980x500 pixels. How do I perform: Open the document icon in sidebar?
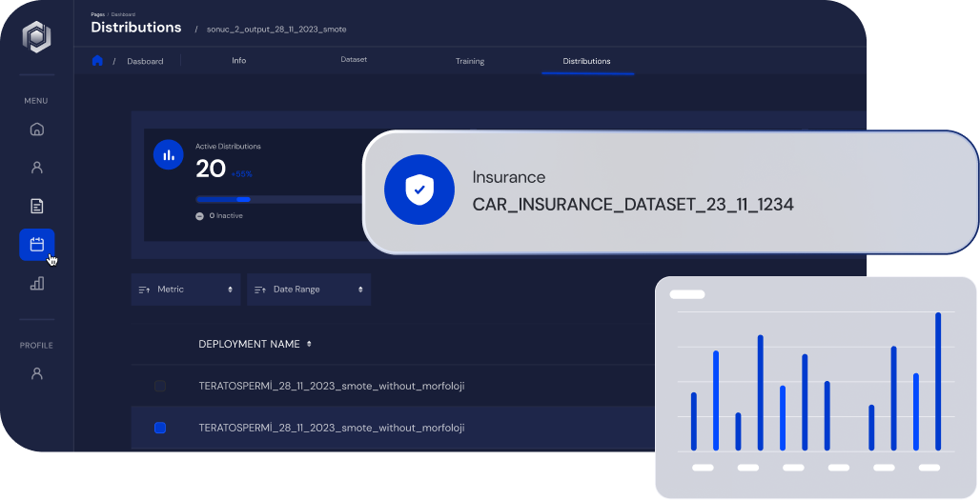coord(37,206)
